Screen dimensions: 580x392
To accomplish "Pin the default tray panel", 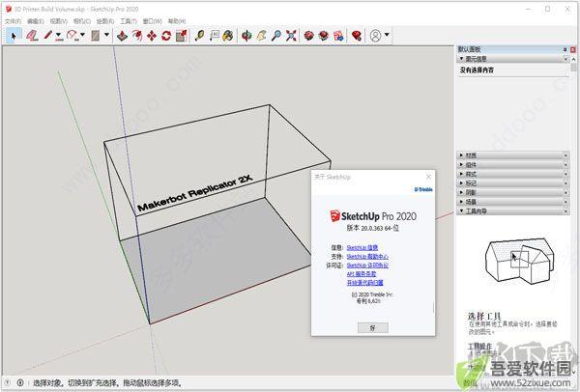I will [x=565, y=49].
